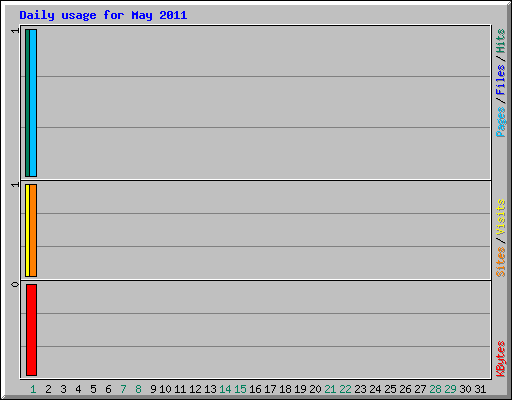Click the cyan Pages bar for day 1
Image resolution: width=512 pixels, height=400 pixels.
[x=33, y=103]
